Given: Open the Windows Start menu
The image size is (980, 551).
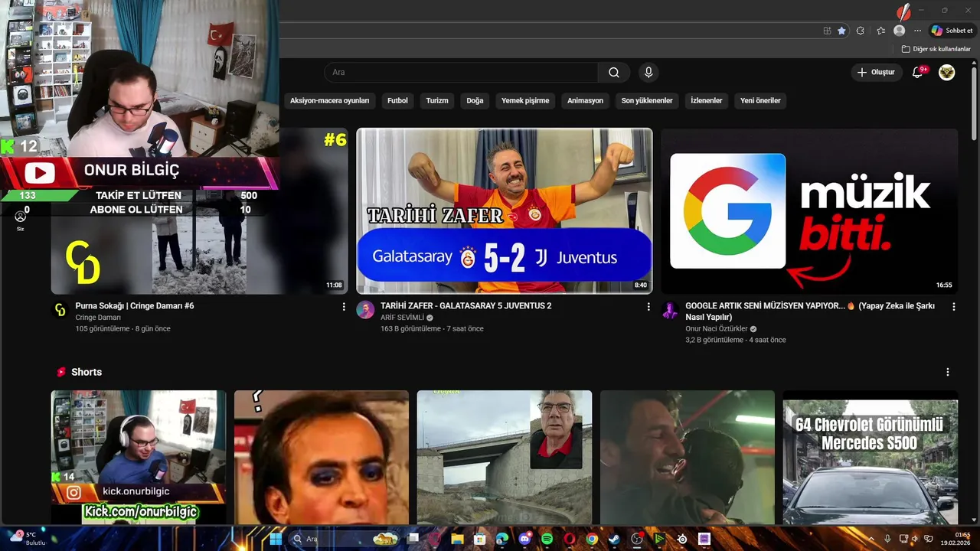Looking at the screenshot, I should (275, 539).
